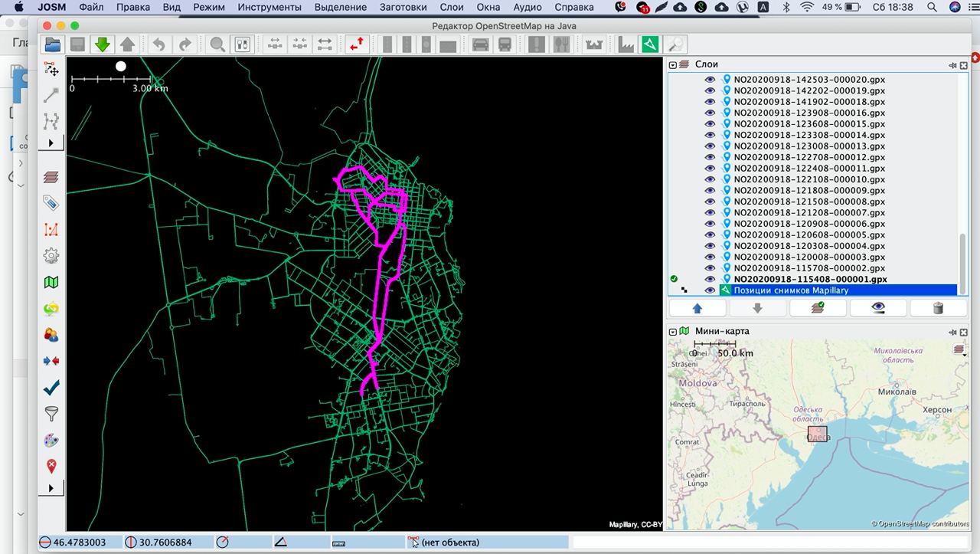Viewport: 980px width, 554px height.
Task: Close the Мини-карта panel
Action: point(964,332)
